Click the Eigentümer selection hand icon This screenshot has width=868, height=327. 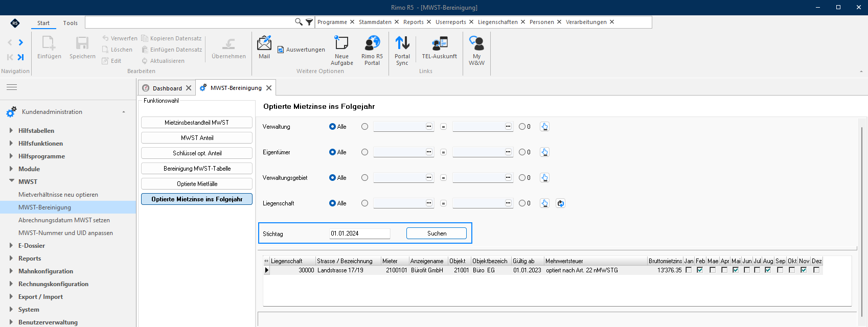coord(544,152)
